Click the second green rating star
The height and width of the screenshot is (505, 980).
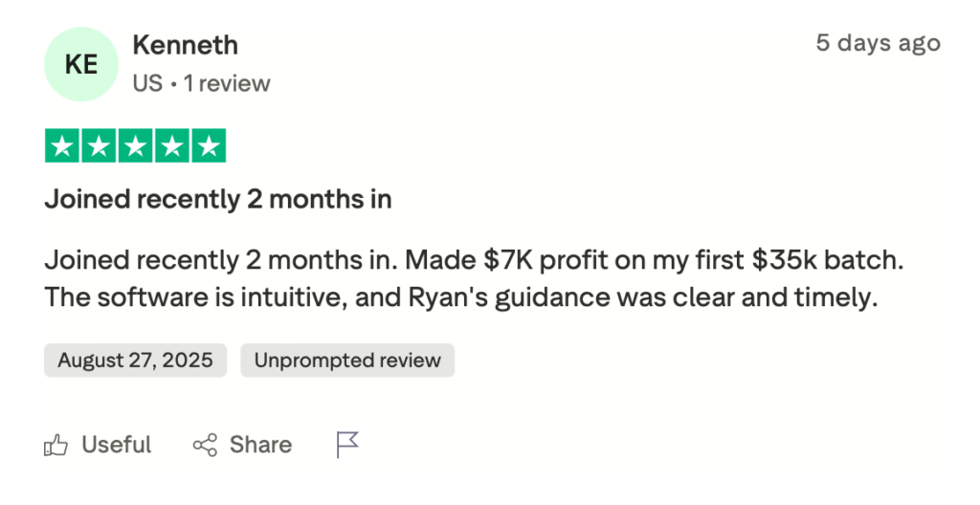100,145
